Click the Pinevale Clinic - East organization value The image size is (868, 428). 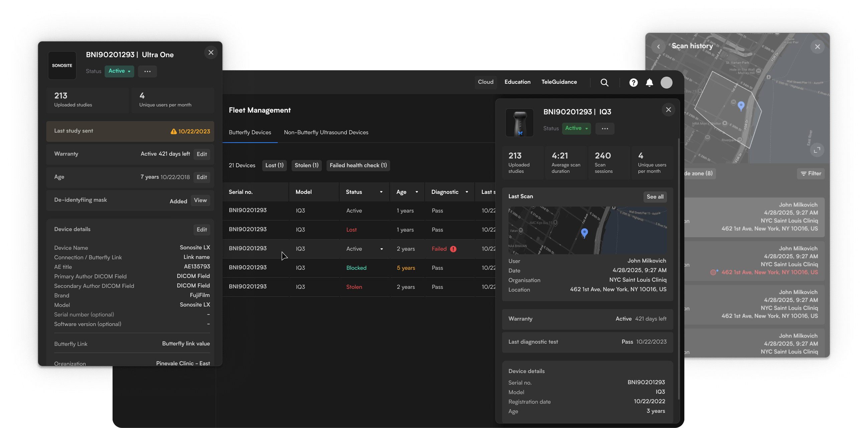[183, 363]
